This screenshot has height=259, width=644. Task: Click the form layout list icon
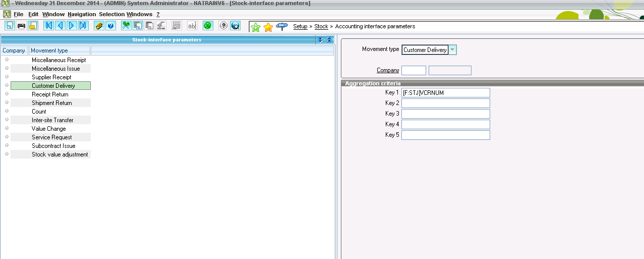(x=177, y=25)
